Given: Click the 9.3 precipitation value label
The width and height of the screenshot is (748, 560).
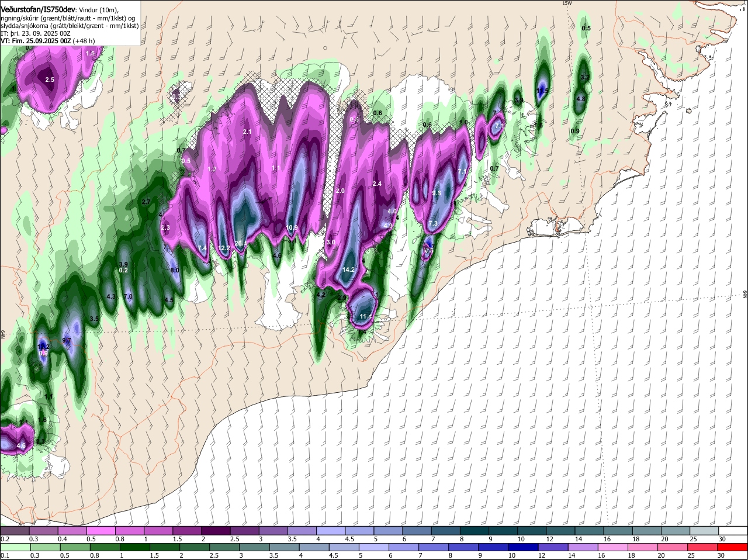Looking at the screenshot, I should (437, 193).
